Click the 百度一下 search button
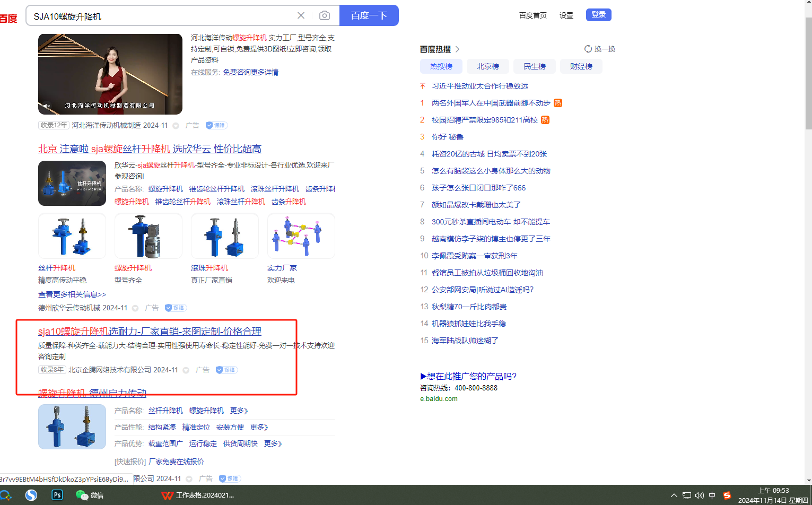Image resolution: width=812 pixels, height=505 pixels. coord(369,15)
